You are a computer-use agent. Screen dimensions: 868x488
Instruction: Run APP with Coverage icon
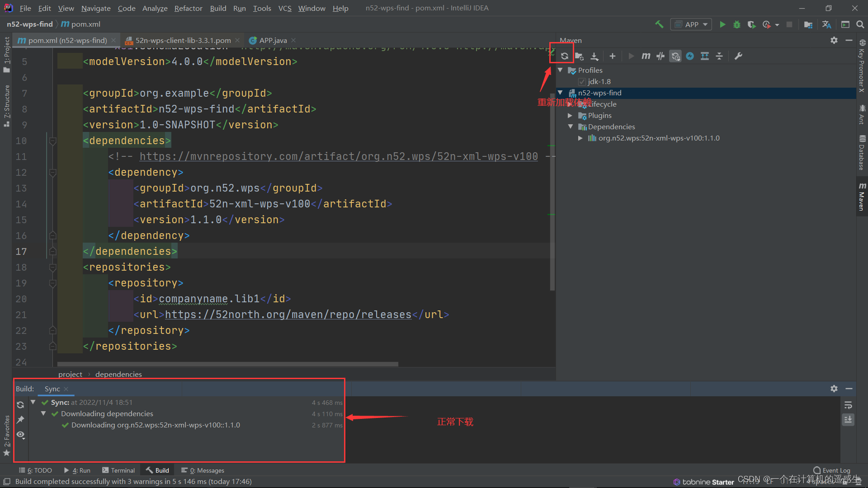(x=751, y=24)
